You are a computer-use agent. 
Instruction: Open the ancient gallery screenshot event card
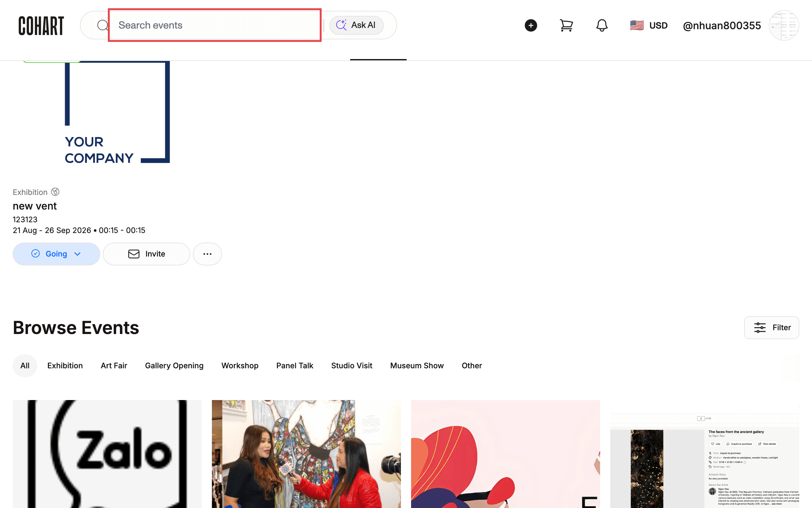coord(704,454)
